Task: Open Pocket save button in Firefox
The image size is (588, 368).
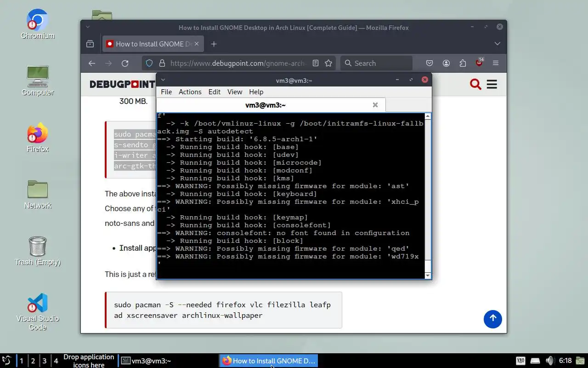Action: pos(430,63)
